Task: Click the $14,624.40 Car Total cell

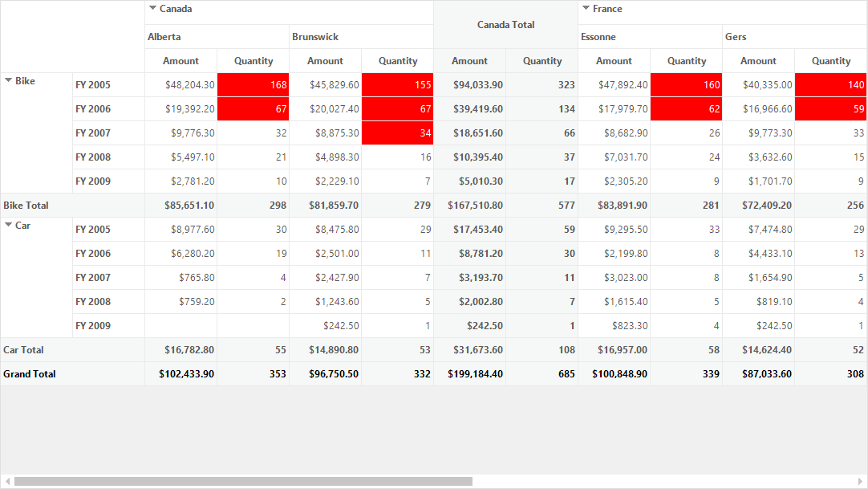Action: pyautogui.click(x=758, y=350)
